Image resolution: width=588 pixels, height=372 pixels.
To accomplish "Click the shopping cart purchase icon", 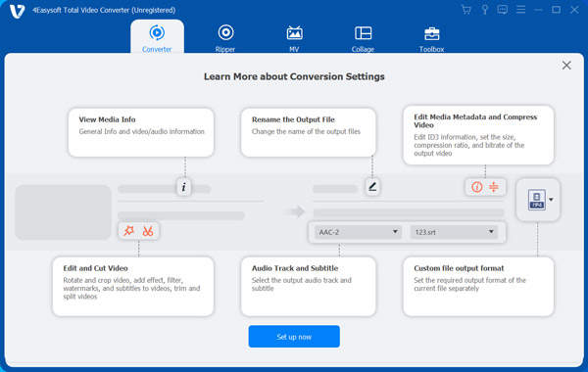I will [466, 10].
